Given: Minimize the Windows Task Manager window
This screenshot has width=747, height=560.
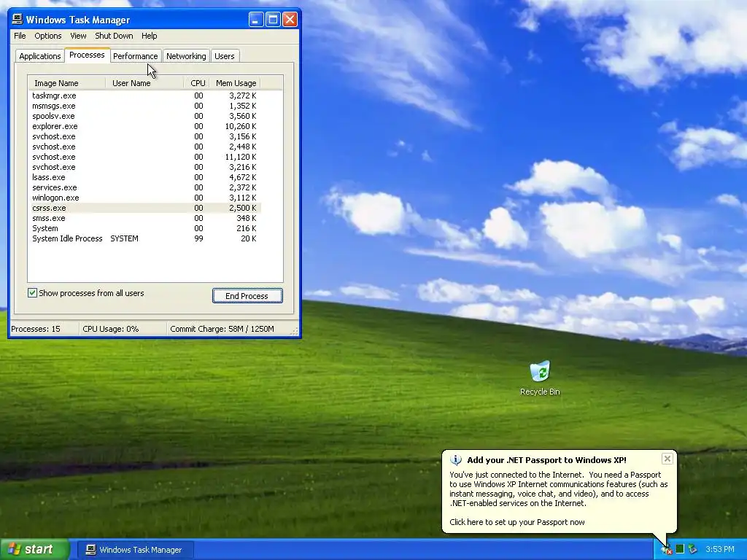Looking at the screenshot, I should pos(256,20).
